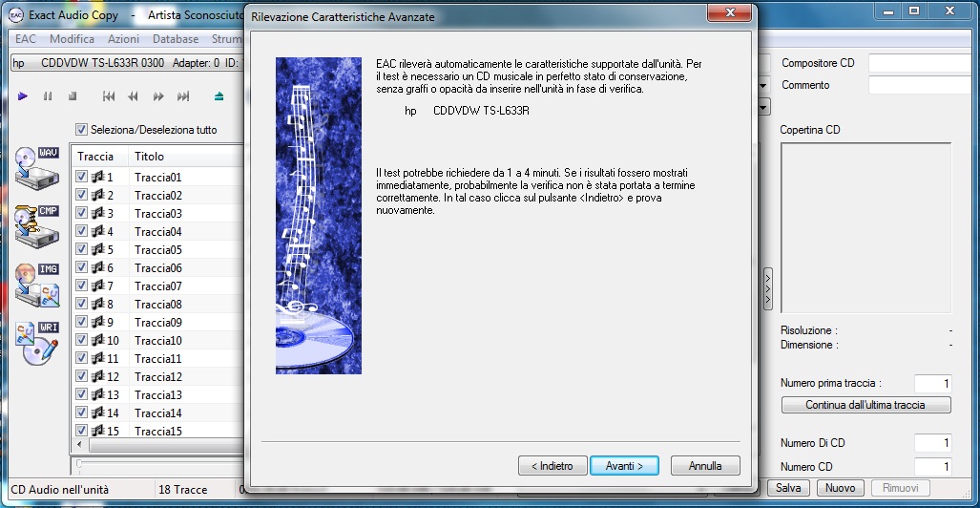Uncheck track 4 checkbox

point(81,231)
